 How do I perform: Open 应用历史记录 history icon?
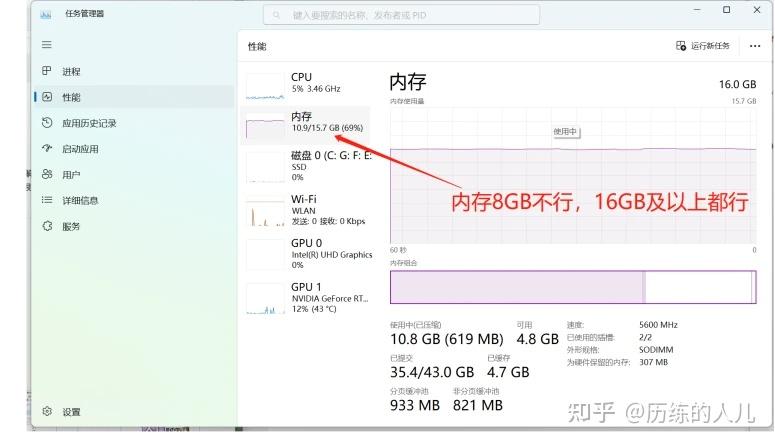click(47, 123)
